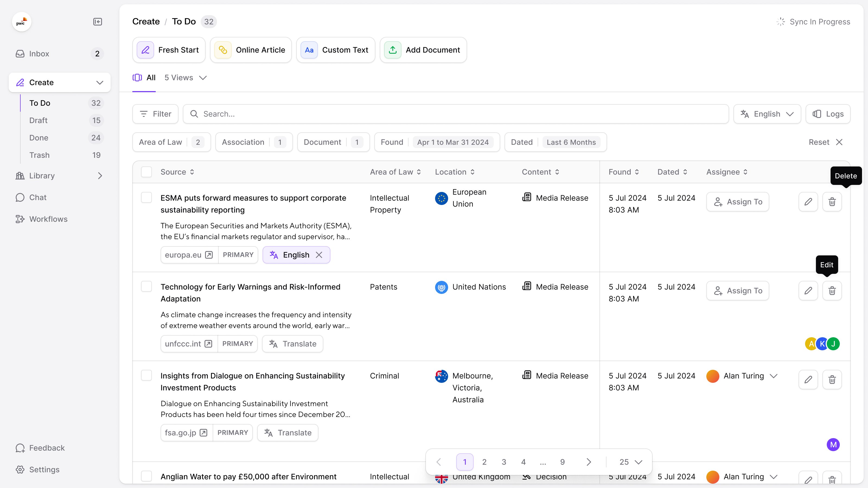Select the Insights from Dialogue row checkbox
868x488 pixels.
tap(146, 375)
